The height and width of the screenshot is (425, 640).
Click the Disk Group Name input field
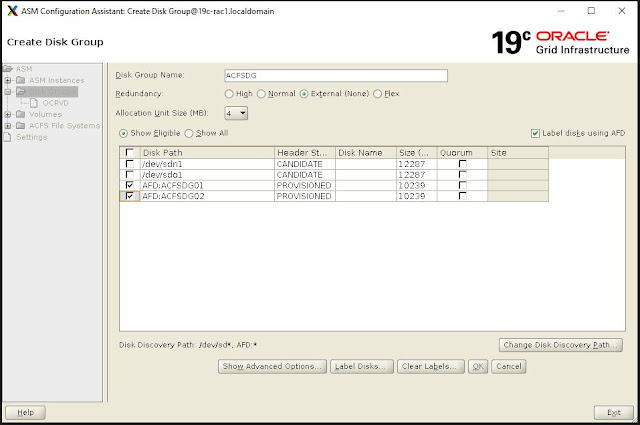click(336, 76)
